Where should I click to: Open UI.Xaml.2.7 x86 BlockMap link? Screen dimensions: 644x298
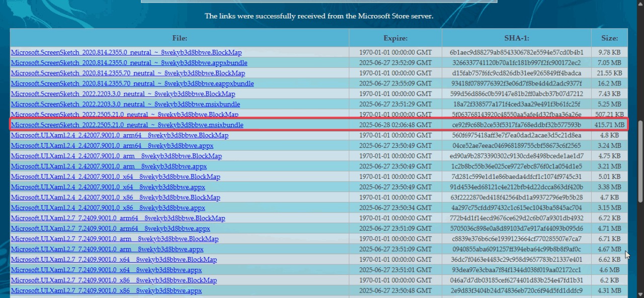point(114,280)
